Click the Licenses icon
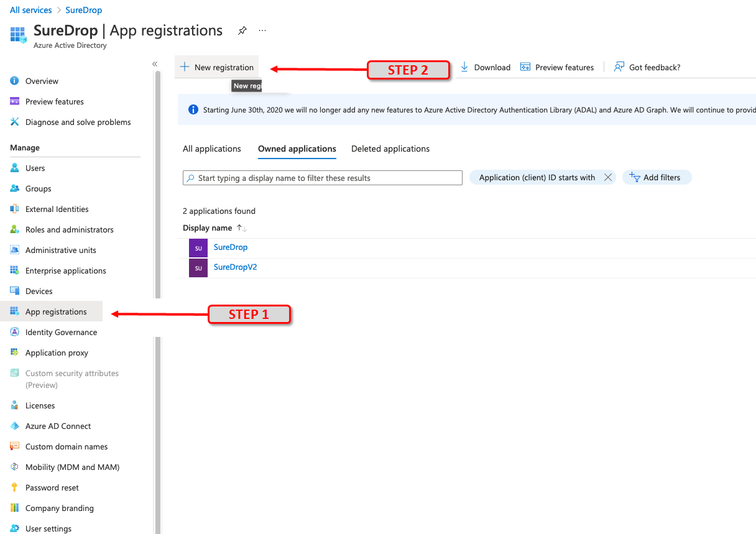Screen dimensions: 756x534 click(15, 405)
